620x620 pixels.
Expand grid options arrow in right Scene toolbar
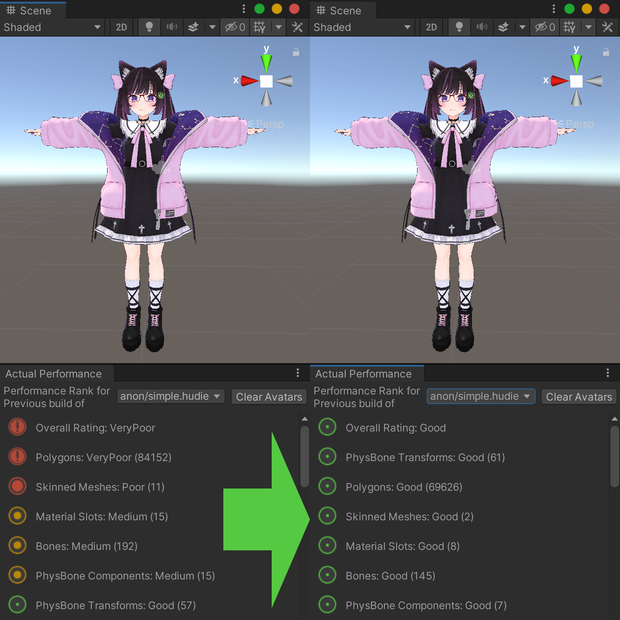[x=589, y=27]
